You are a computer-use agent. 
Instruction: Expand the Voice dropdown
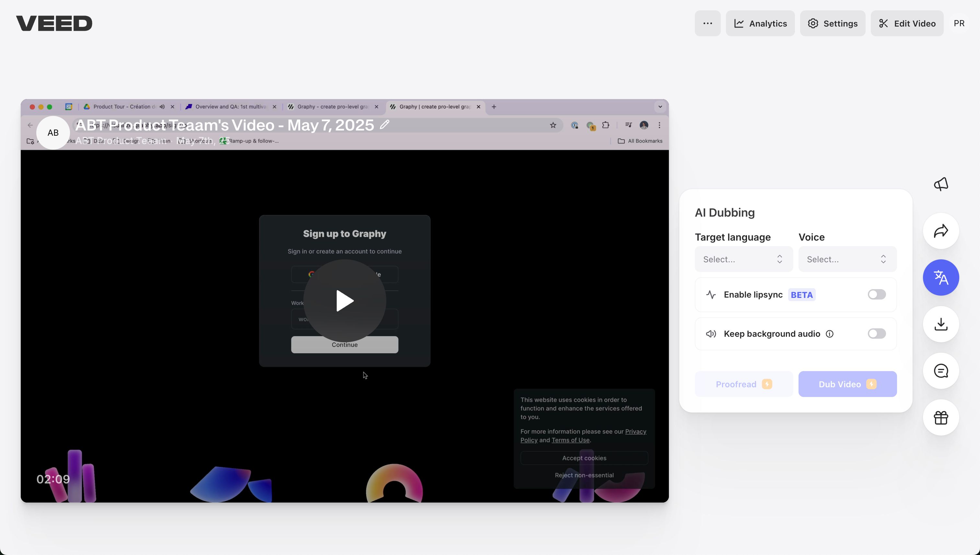pyautogui.click(x=847, y=259)
